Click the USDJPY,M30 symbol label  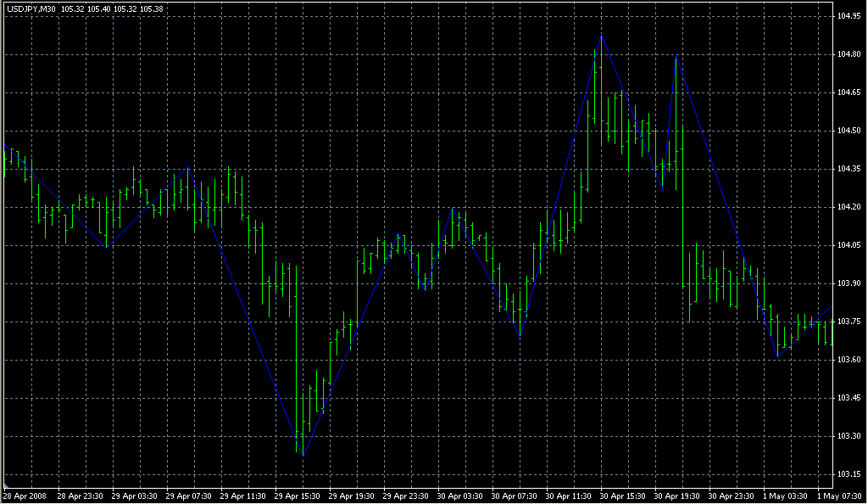click(30, 8)
